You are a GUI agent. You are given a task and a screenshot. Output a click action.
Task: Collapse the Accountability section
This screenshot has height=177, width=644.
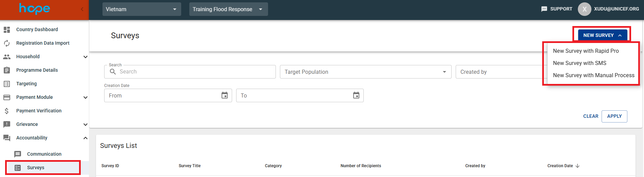pyautogui.click(x=85, y=138)
